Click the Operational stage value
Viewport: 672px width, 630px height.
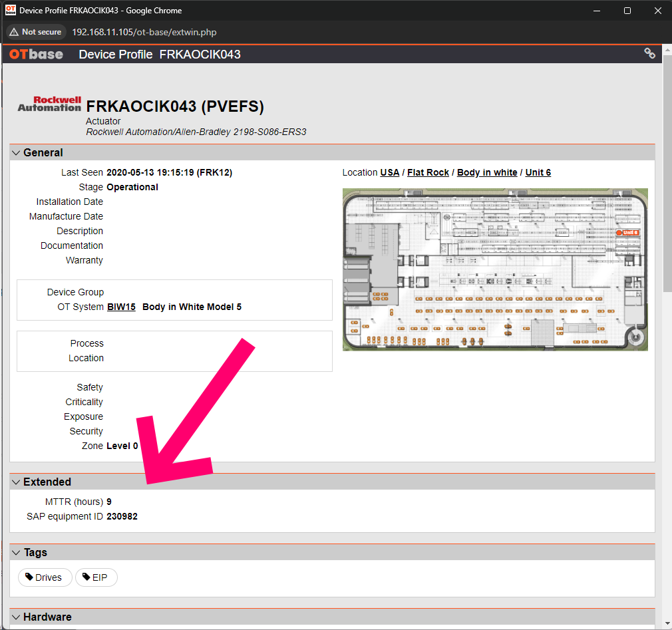pyautogui.click(x=132, y=188)
